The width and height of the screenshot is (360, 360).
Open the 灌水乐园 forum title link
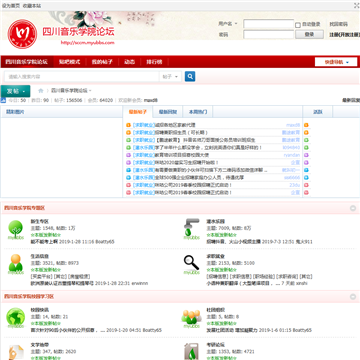point(216,221)
